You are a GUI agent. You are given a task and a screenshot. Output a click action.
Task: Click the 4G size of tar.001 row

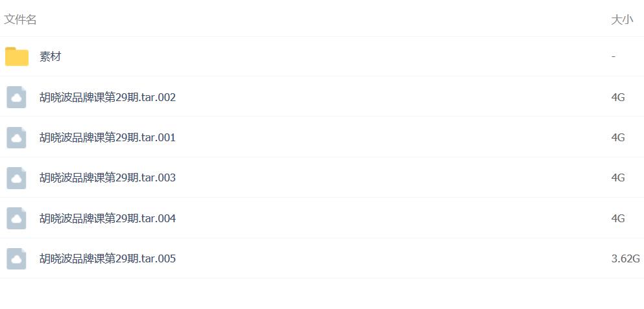tap(618, 137)
